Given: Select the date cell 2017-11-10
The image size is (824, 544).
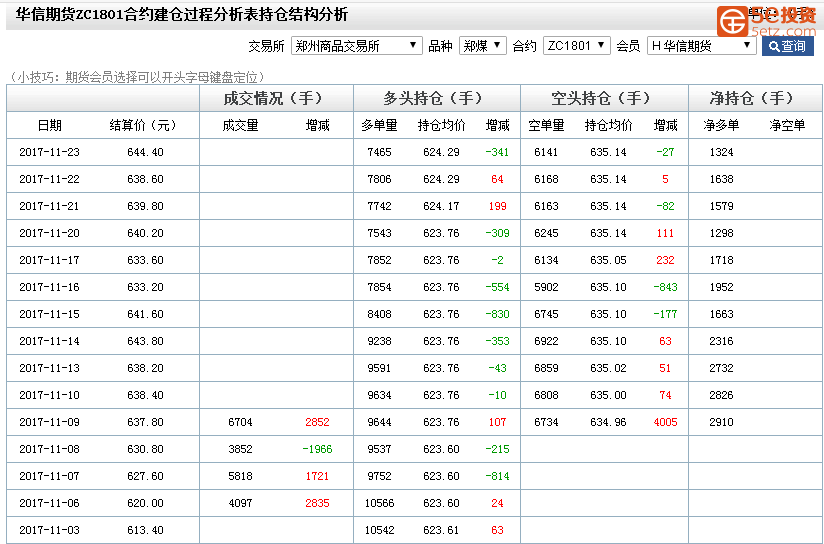Looking at the screenshot, I should point(49,395).
